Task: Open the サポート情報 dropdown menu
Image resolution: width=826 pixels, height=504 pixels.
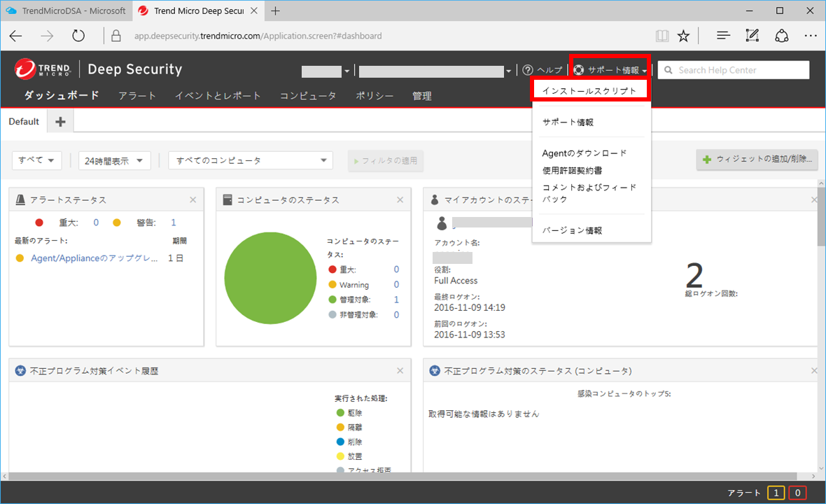Action: (x=610, y=70)
